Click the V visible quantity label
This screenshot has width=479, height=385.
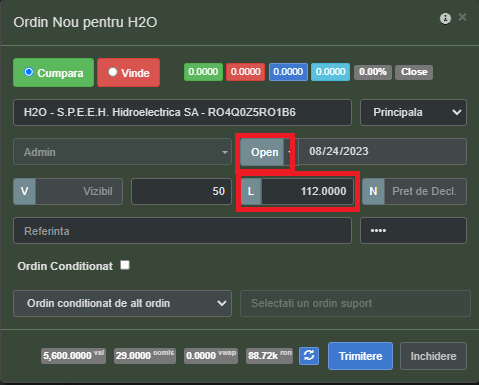click(24, 191)
